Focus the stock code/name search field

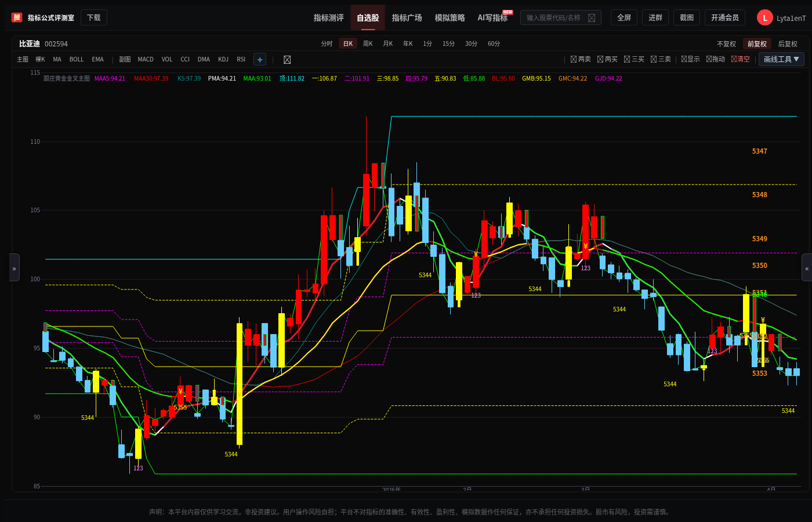(561, 18)
